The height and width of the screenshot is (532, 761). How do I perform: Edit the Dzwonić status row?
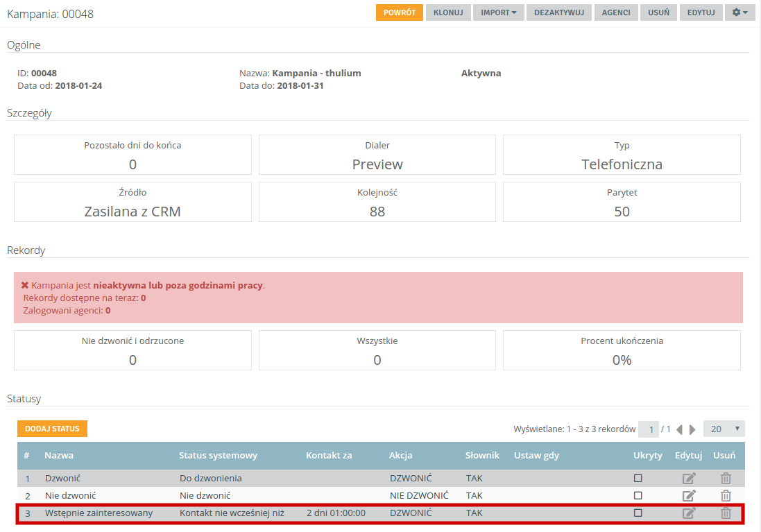pos(689,478)
